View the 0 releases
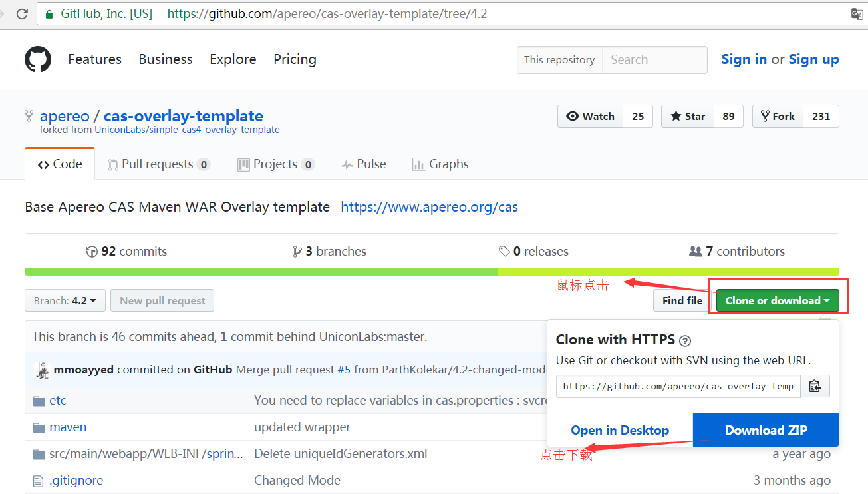Screen dimensions: 868x494 (x=533, y=252)
